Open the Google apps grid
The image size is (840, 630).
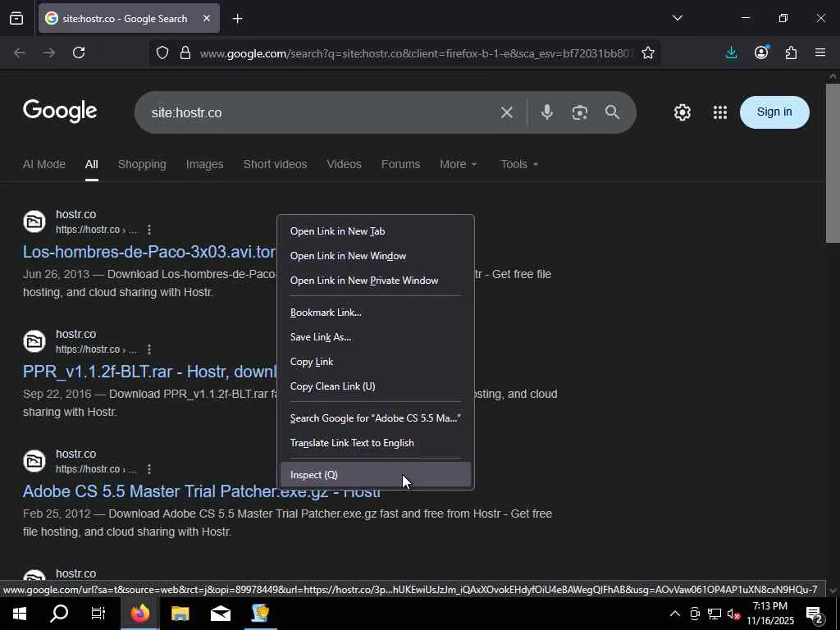coord(720,112)
